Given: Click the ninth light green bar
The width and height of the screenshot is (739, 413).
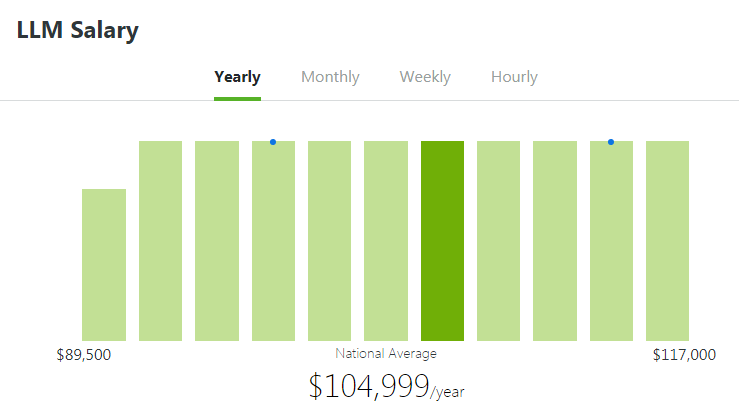Looking at the screenshot, I should point(555,240).
